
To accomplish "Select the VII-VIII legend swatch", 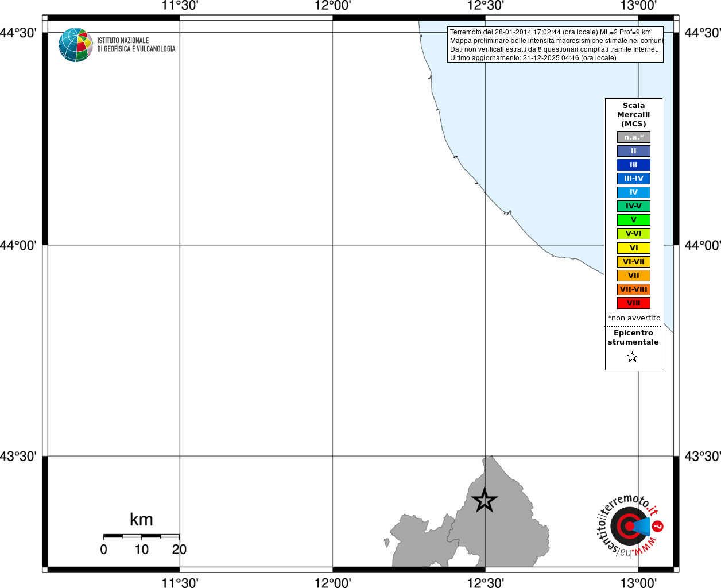I will [x=634, y=289].
